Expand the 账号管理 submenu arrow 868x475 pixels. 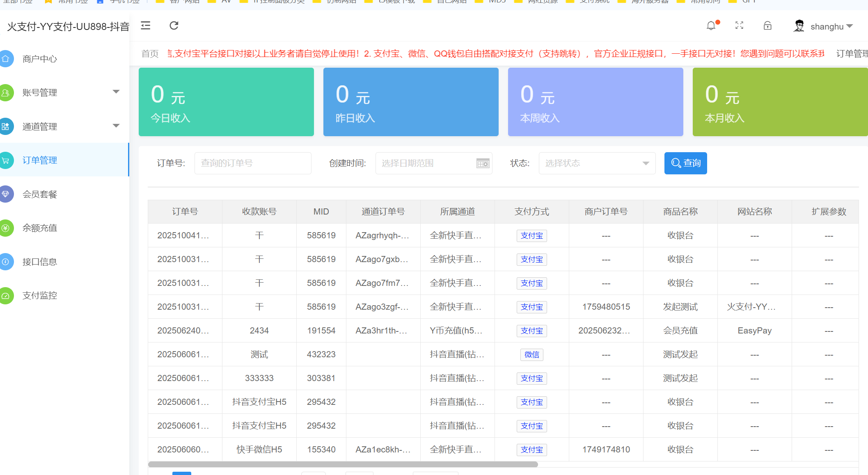point(116,92)
